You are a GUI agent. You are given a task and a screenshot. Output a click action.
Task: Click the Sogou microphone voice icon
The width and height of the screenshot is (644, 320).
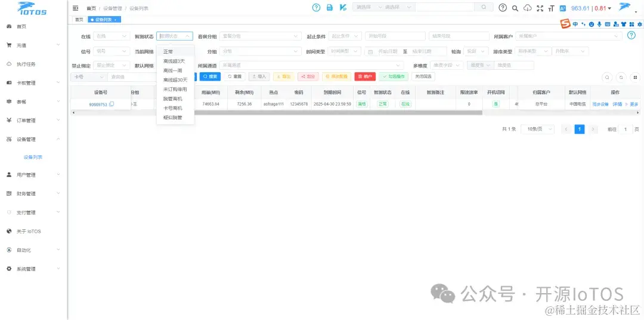coord(599,24)
